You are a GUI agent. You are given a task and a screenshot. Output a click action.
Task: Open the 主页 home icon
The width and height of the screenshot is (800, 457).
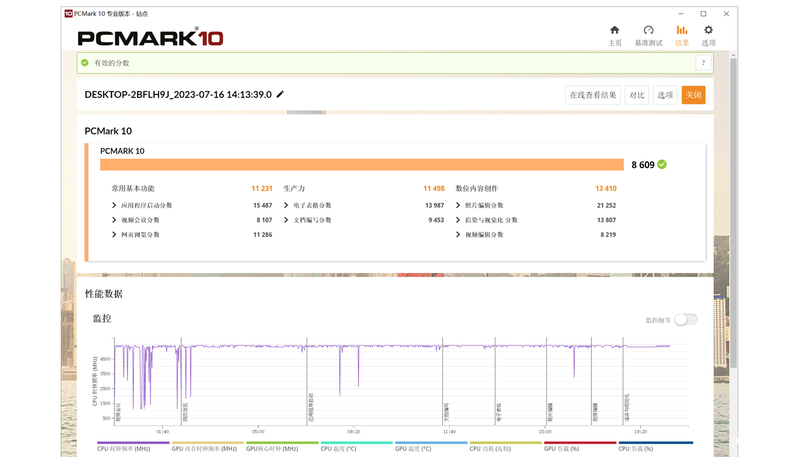click(614, 30)
